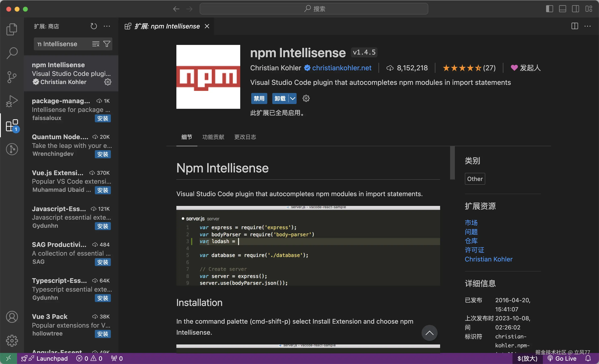Screen dimensions: 599x364
Task: Click the notifications bell in status bar
Action: tap(588, 358)
